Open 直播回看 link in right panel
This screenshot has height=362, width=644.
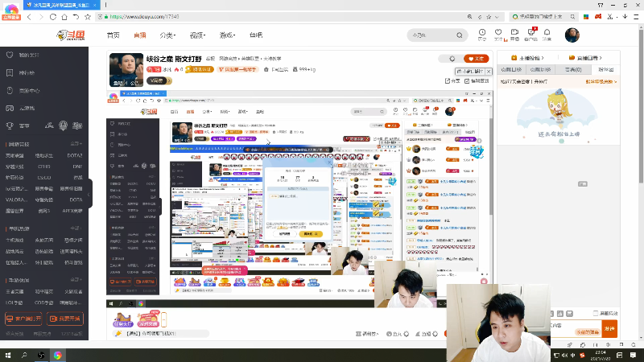click(x=585, y=58)
